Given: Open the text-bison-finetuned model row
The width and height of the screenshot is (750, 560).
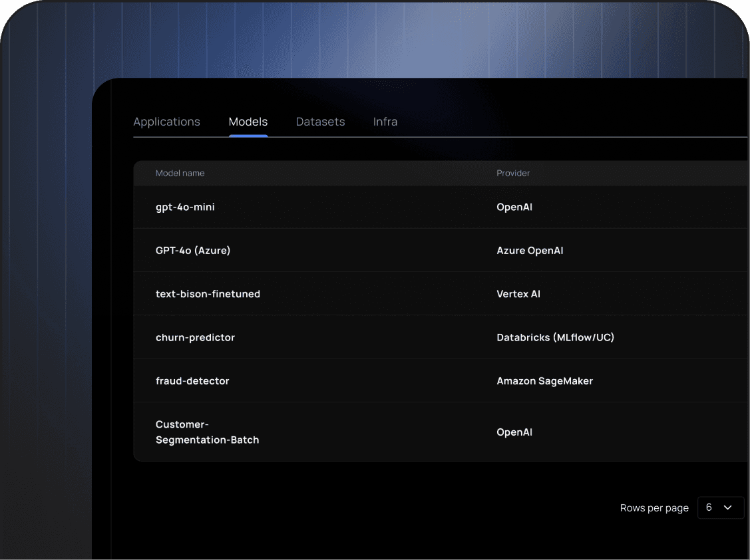Looking at the screenshot, I should coord(208,293).
